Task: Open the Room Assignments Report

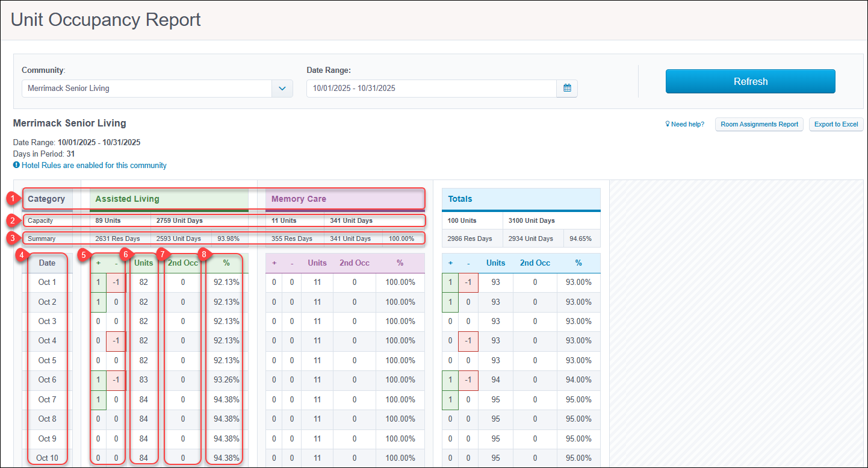Action: [x=759, y=125]
